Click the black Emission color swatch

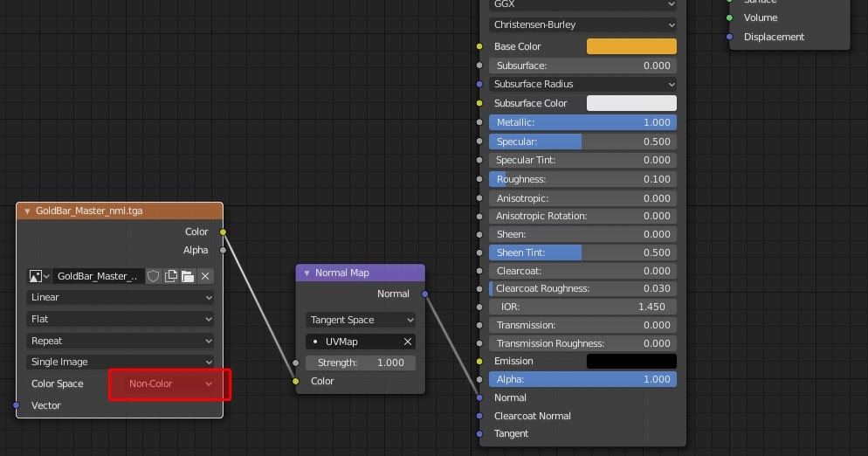(x=631, y=361)
